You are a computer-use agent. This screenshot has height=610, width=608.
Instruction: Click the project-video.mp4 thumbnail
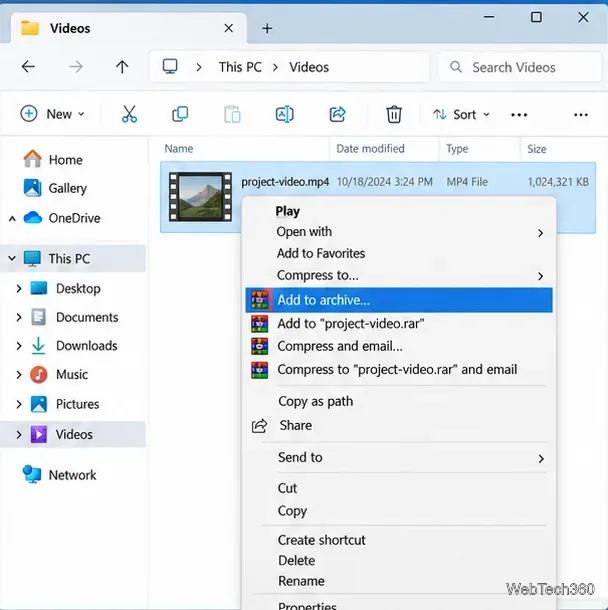tap(200, 197)
